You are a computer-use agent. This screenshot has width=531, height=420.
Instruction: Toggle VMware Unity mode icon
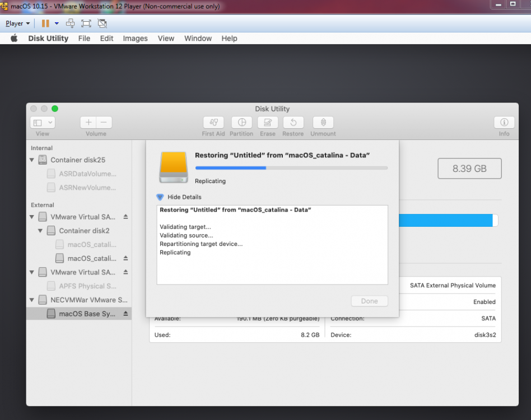point(102,24)
